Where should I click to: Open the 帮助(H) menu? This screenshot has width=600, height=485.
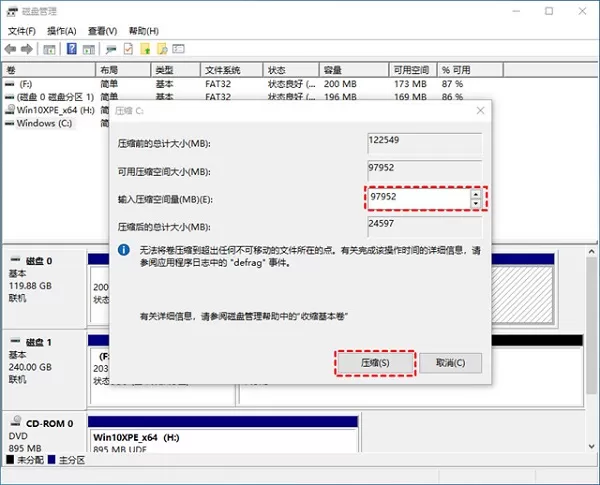coord(143,31)
